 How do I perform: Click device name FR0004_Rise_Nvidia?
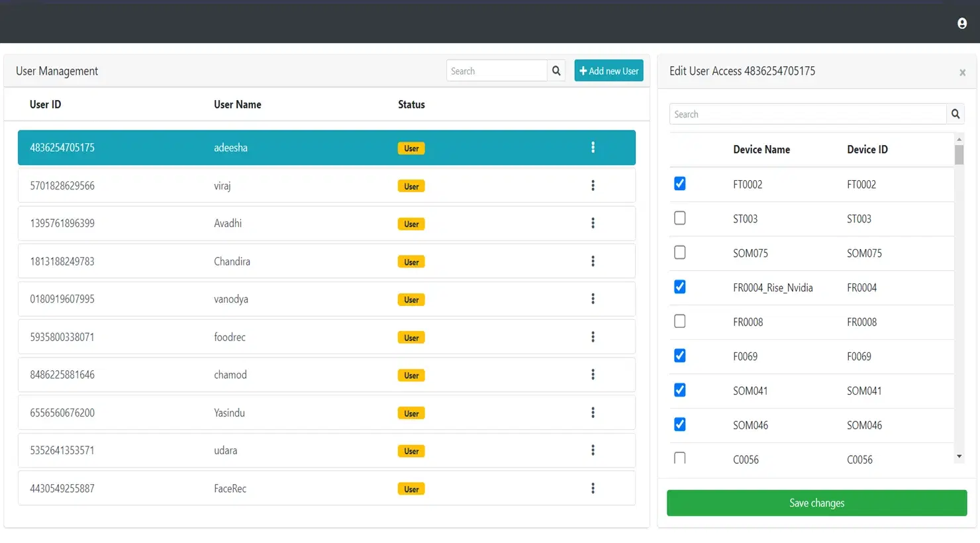[773, 287]
